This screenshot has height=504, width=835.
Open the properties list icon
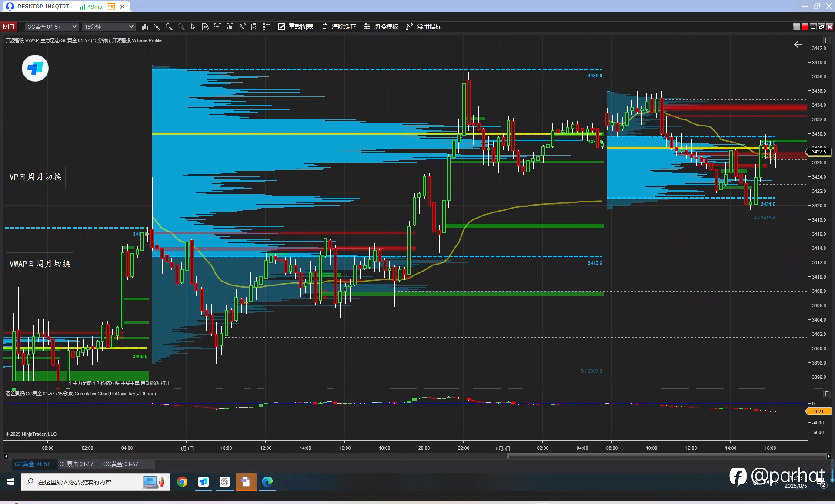pyautogui.click(x=267, y=27)
